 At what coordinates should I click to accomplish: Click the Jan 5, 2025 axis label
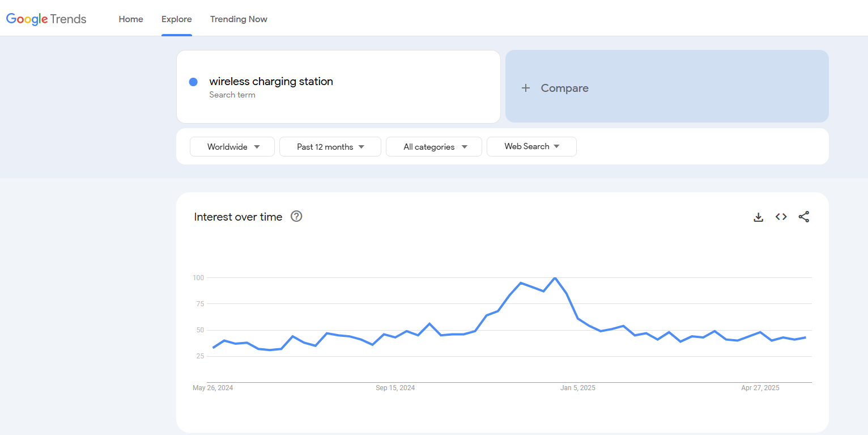point(578,388)
